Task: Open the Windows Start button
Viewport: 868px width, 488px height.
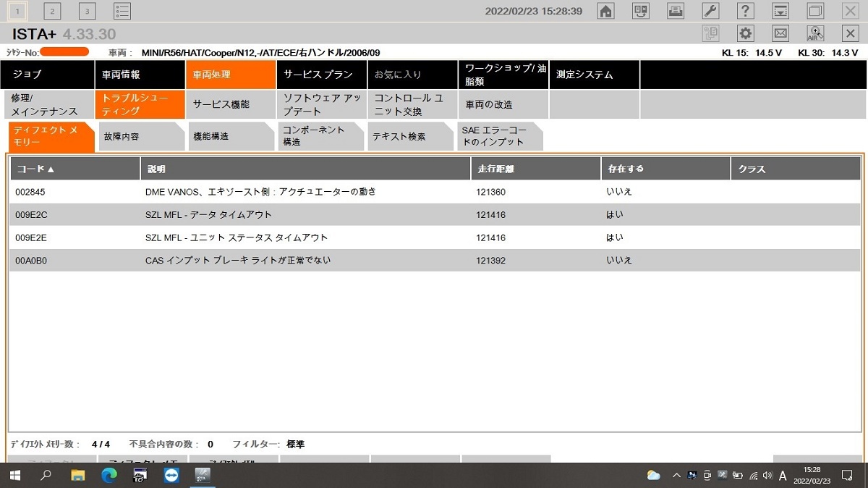Action: click(x=14, y=476)
